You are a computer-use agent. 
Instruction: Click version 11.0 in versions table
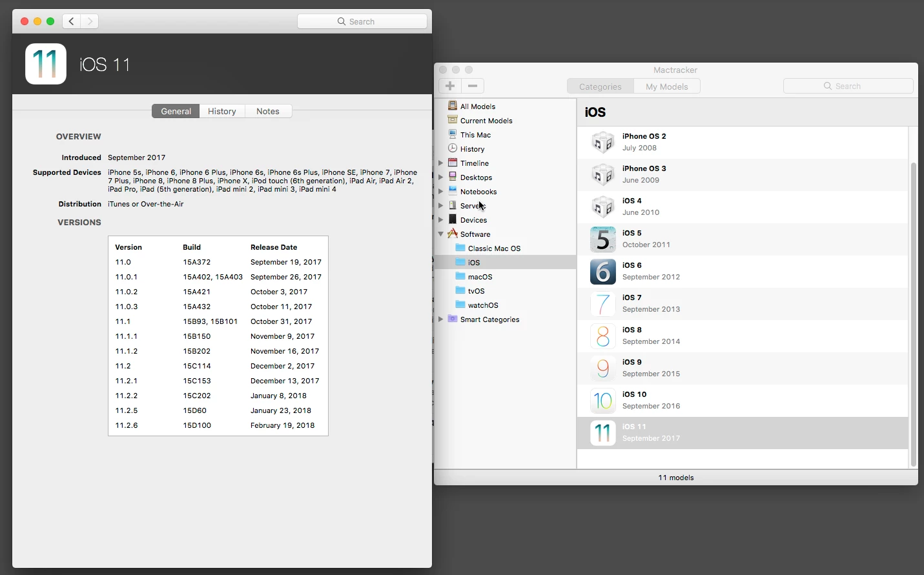123,262
